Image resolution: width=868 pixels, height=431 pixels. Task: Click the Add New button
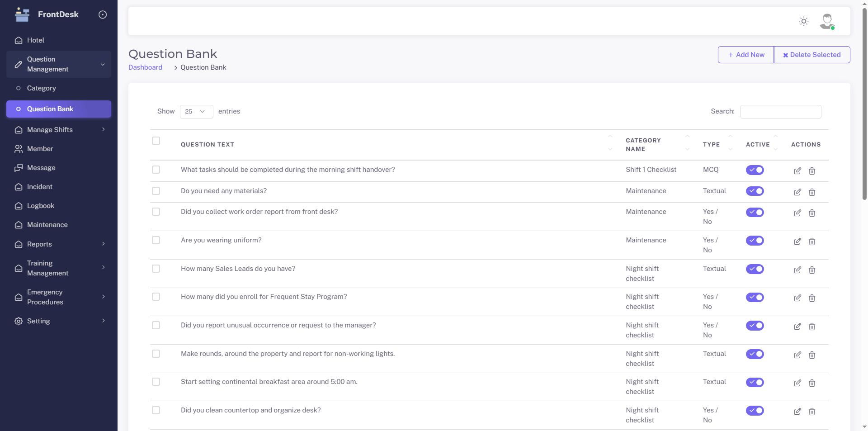(746, 55)
